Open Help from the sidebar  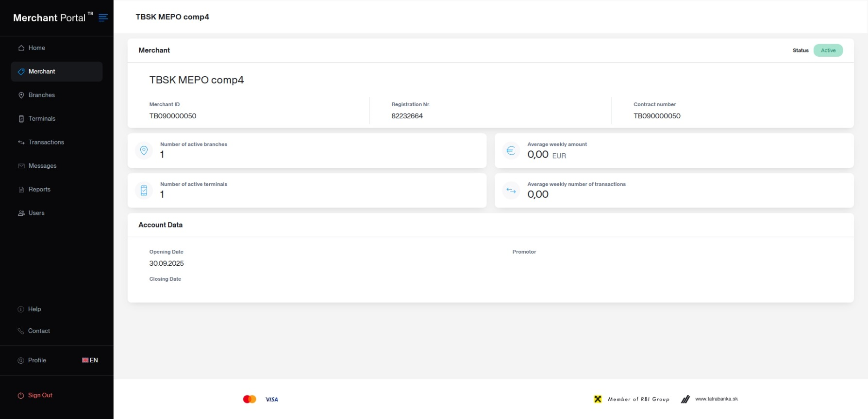34,309
